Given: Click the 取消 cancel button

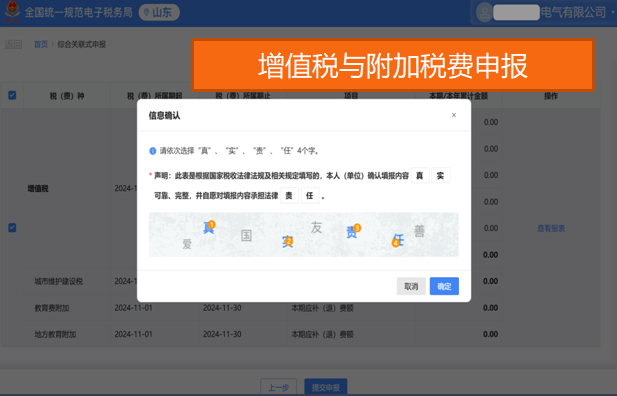Looking at the screenshot, I should click(x=411, y=286).
